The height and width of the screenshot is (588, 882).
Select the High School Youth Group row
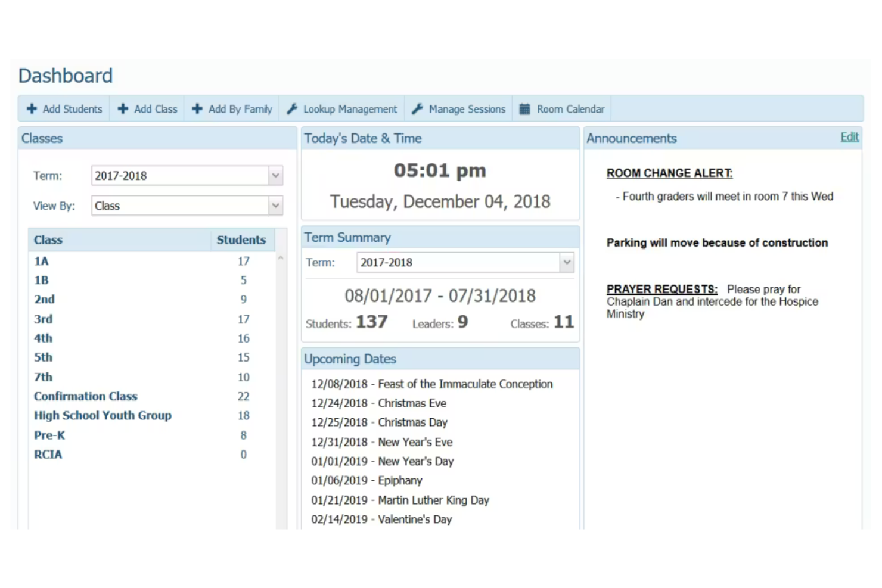[x=103, y=415]
